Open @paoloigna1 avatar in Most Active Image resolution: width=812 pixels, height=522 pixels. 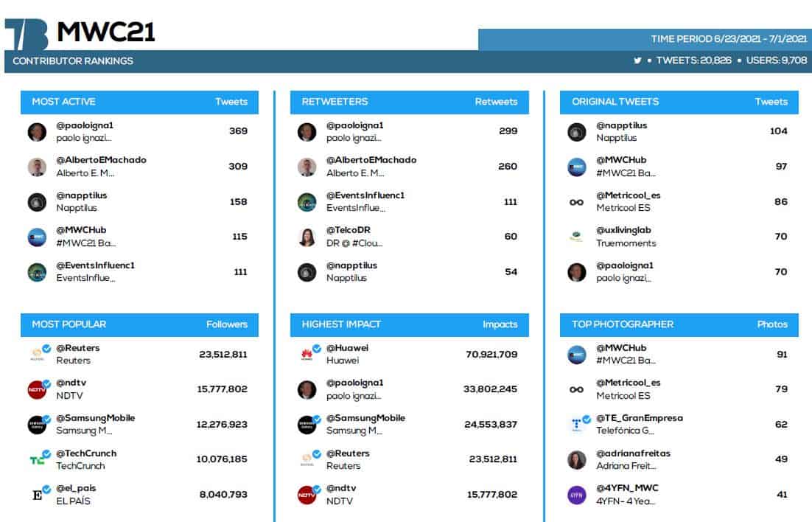tap(38, 132)
